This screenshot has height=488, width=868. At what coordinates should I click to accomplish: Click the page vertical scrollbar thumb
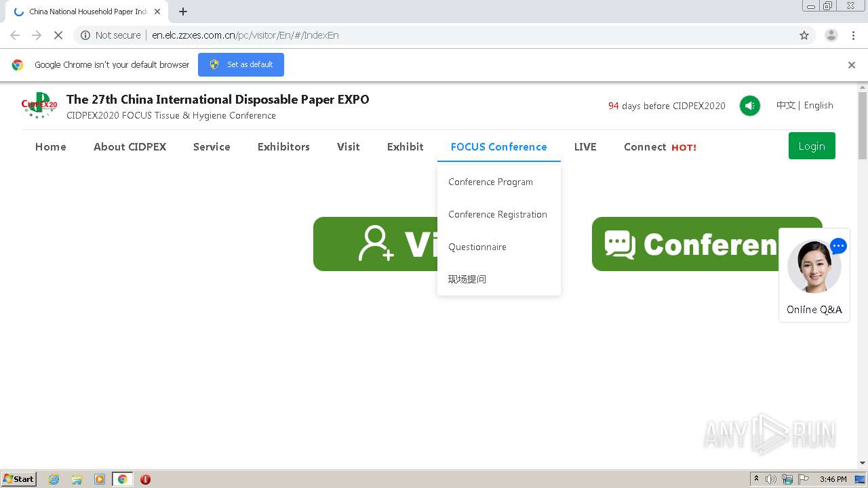863,125
